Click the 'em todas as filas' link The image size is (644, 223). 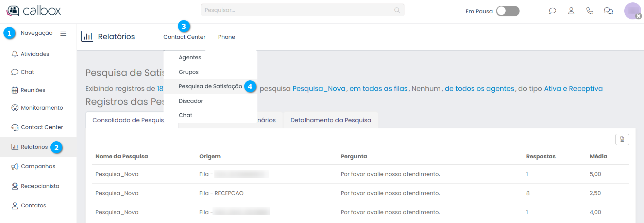[378, 89]
